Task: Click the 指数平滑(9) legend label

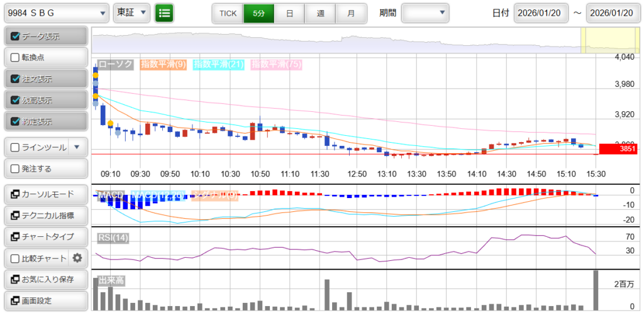Action: (163, 64)
